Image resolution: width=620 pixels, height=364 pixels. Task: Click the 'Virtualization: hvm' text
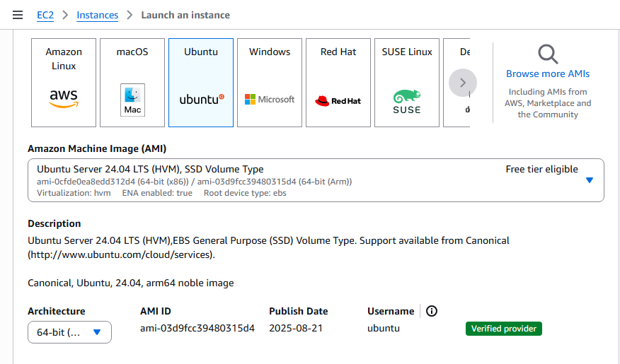tap(74, 193)
